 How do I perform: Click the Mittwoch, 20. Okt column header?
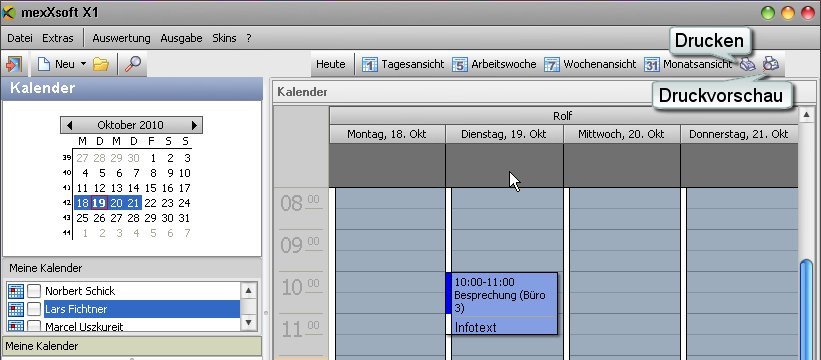click(x=621, y=134)
